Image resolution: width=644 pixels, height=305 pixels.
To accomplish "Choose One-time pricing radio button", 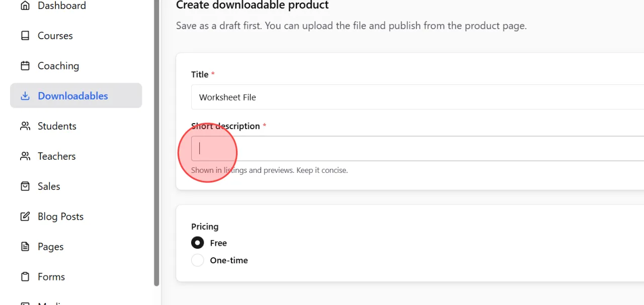I will (x=198, y=260).
